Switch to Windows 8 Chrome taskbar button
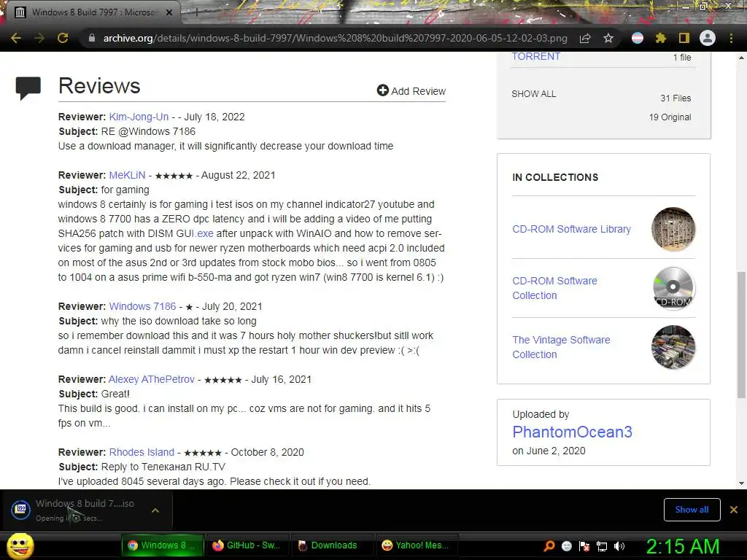This screenshot has height=560, width=747. [x=163, y=545]
